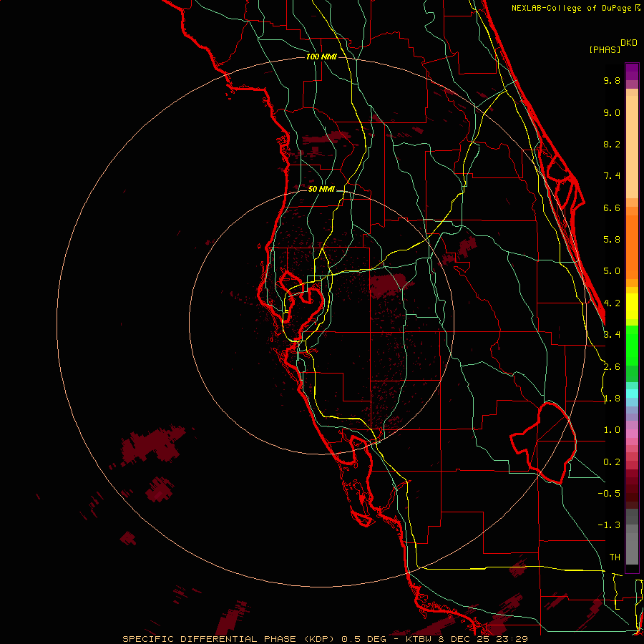Click the 7.4 value on the color scale
644x644 pixels.
coord(612,176)
